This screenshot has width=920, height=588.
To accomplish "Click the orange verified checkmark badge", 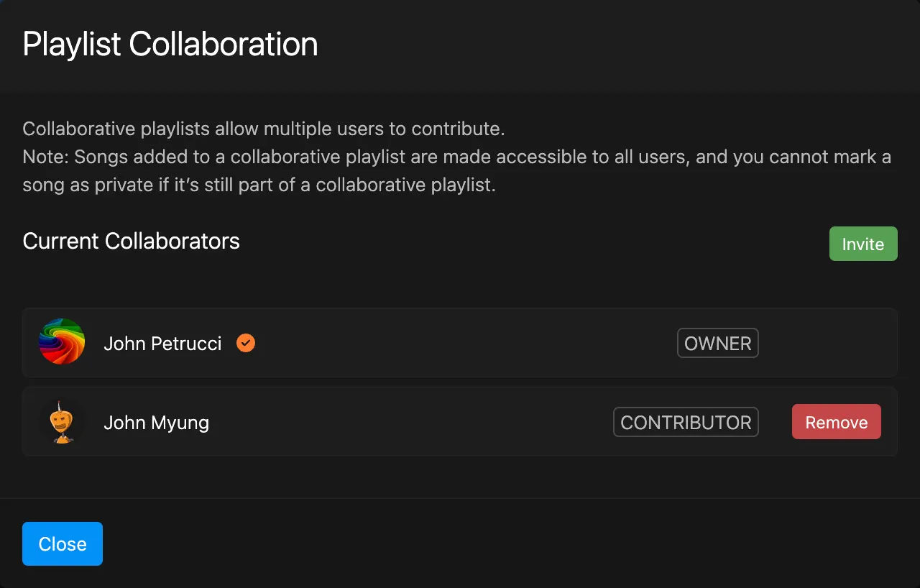I will 246,343.
